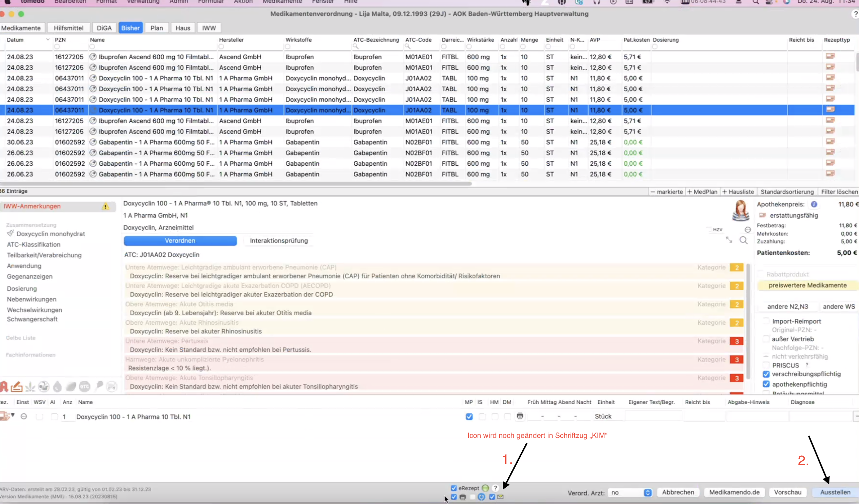Viewport: 859px width, 504px height.
Task: Click the Vorschau button
Action: point(788,492)
